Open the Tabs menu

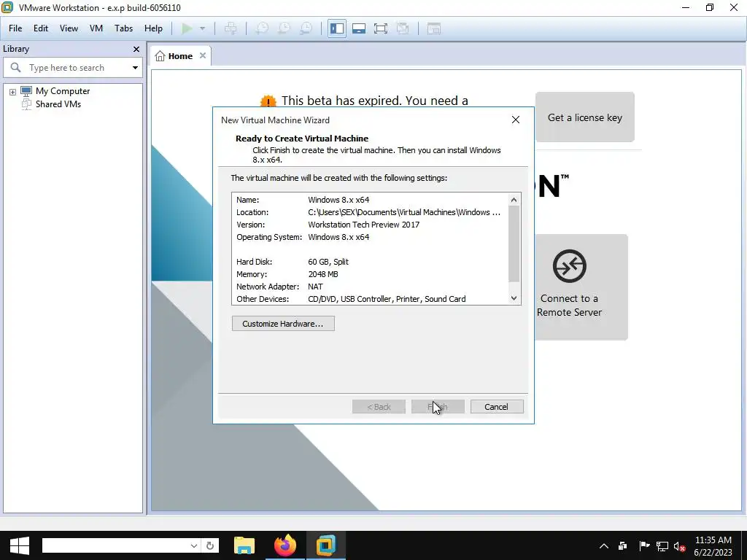(123, 28)
